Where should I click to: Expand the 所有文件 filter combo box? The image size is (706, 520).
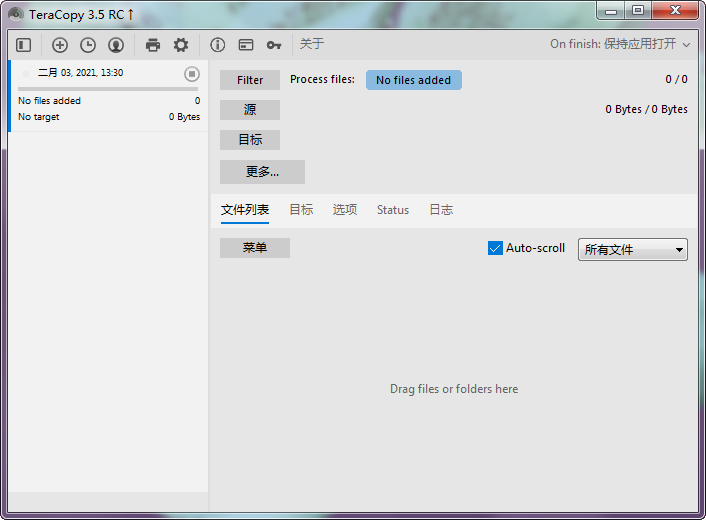633,249
